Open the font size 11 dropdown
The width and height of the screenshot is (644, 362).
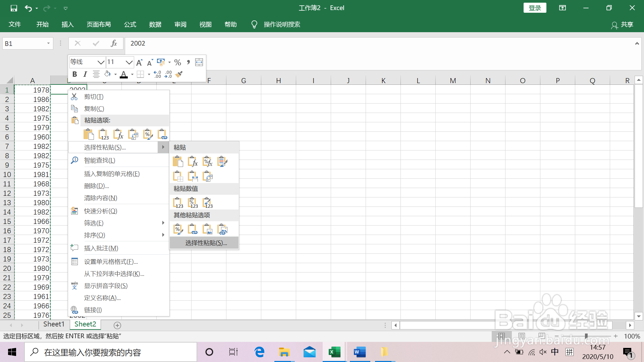point(129,62)
